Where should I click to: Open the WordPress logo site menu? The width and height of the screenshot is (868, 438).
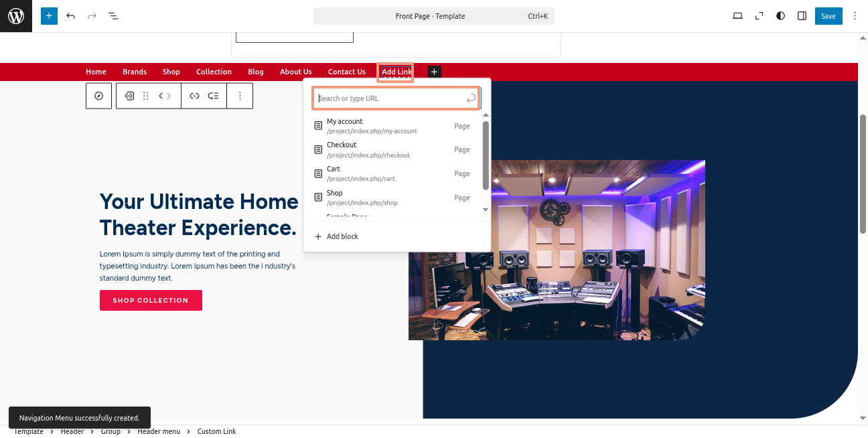(x=16, y=16)
